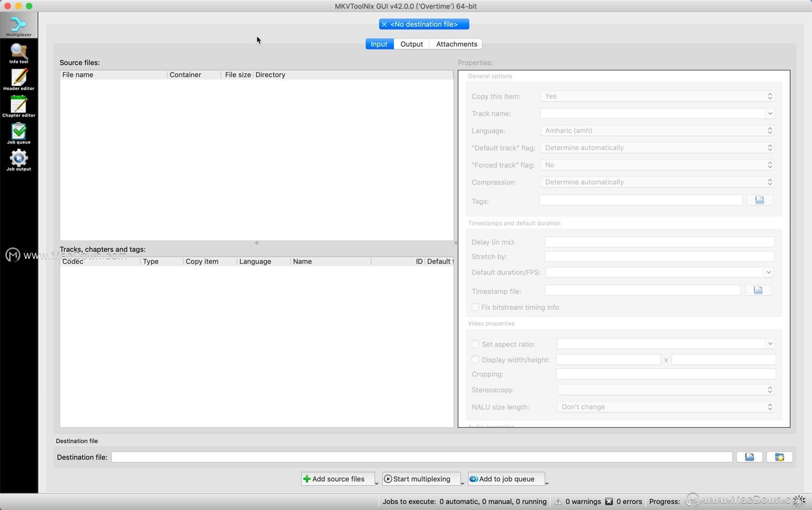Click the folder icon beside destination file
The image size is (812, 510).
[779, 457]
